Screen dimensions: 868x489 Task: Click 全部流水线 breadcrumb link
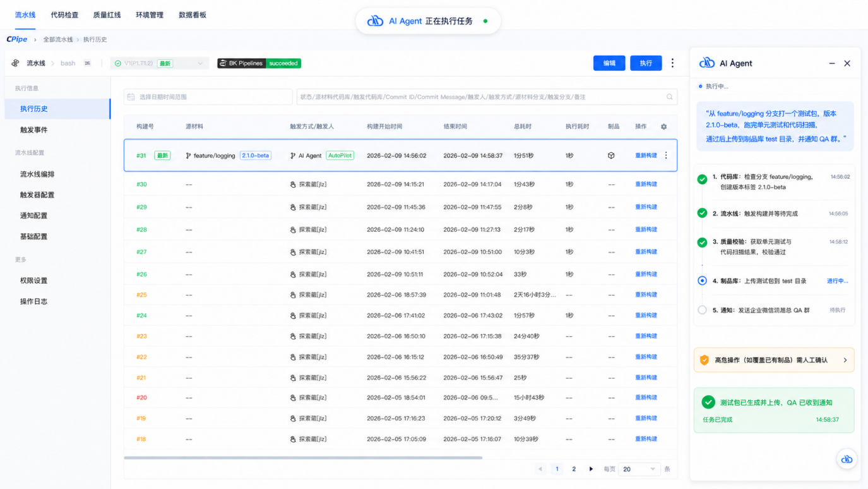click(x=58, y=39)
